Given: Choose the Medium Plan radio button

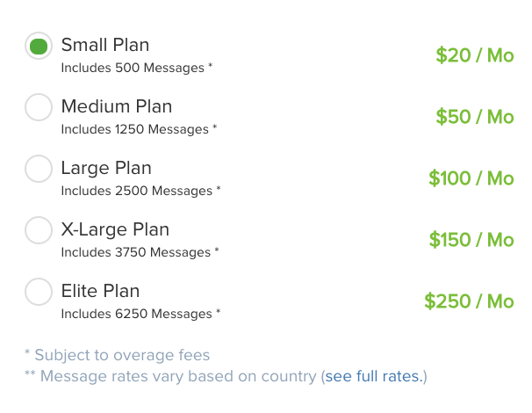Looking at the screenshot, I should pos(39,107).
